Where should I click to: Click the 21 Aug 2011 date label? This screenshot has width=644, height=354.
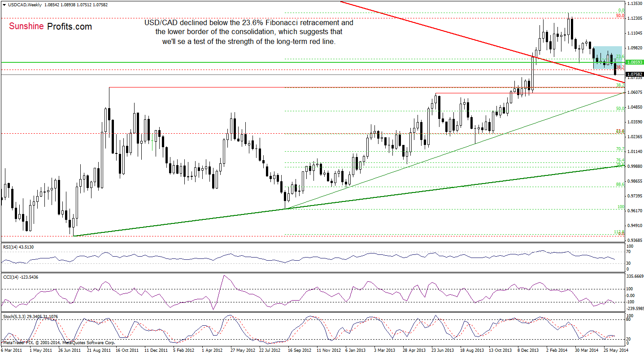click(99, 350)
